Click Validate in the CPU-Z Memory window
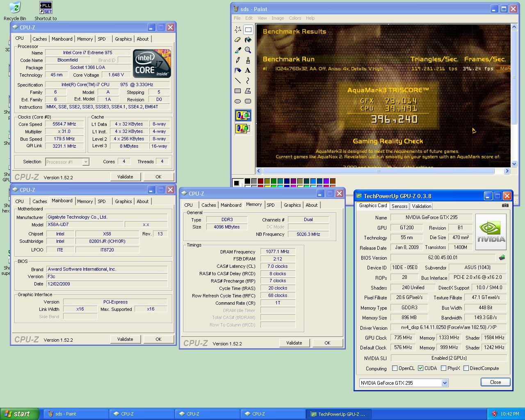 coord(294,343)
